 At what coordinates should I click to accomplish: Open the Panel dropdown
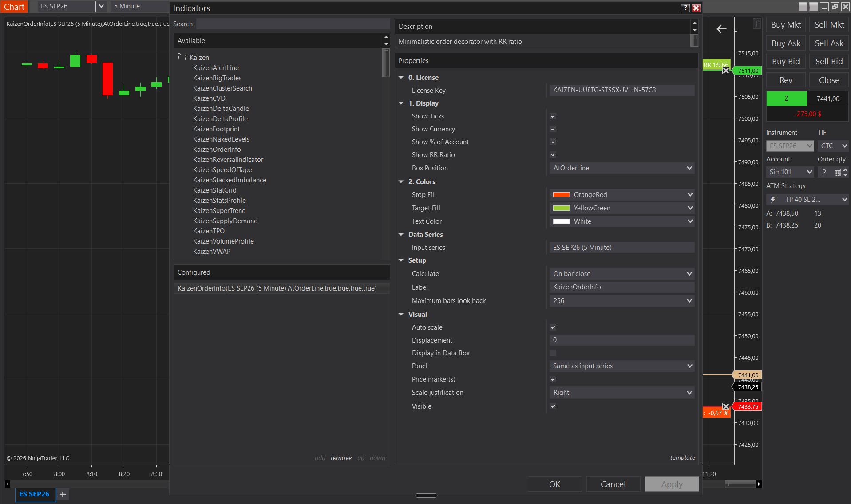[x=622, y=366]
